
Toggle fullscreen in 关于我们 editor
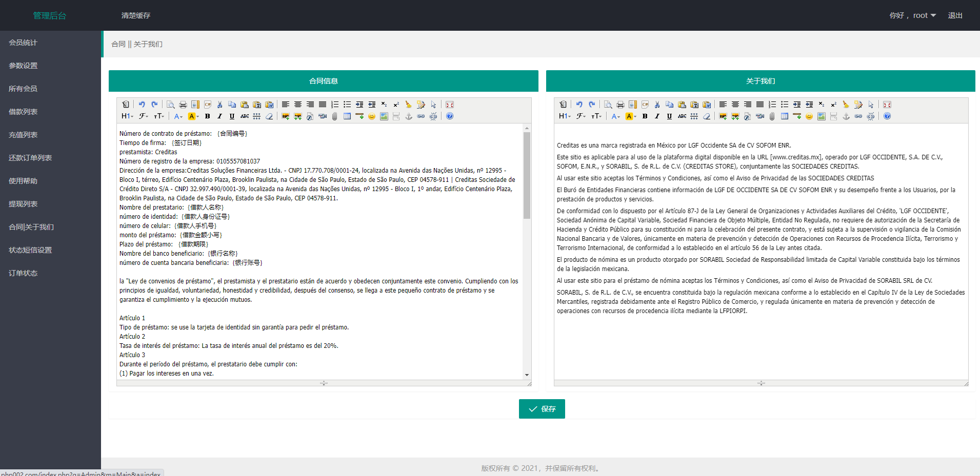tap(887, 105)
